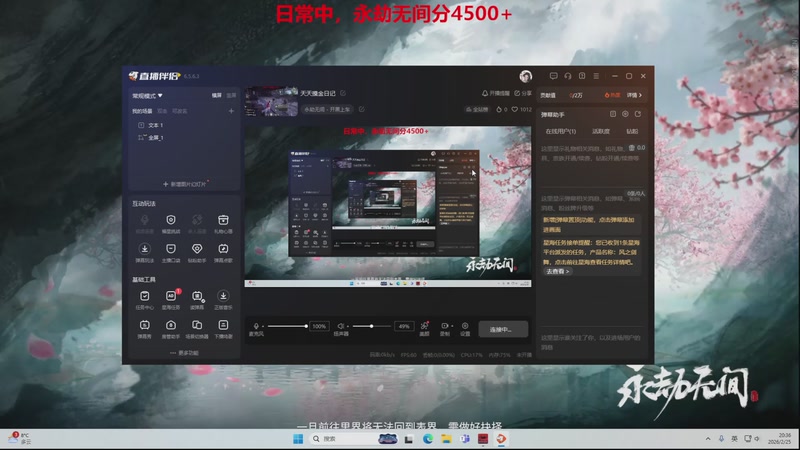
Task: Click the download-circle icon in the 互动玩法 panel
Action: [144, 249]
